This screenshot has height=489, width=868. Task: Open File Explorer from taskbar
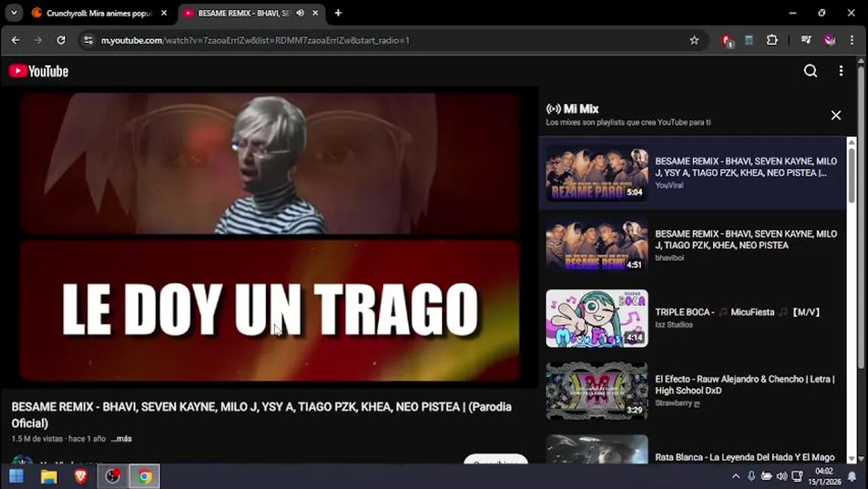pos(49,477)
